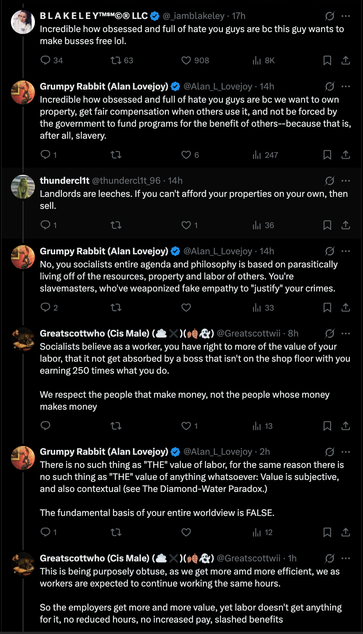Open the BLAKELEY profile avatar

pos(23,22)
